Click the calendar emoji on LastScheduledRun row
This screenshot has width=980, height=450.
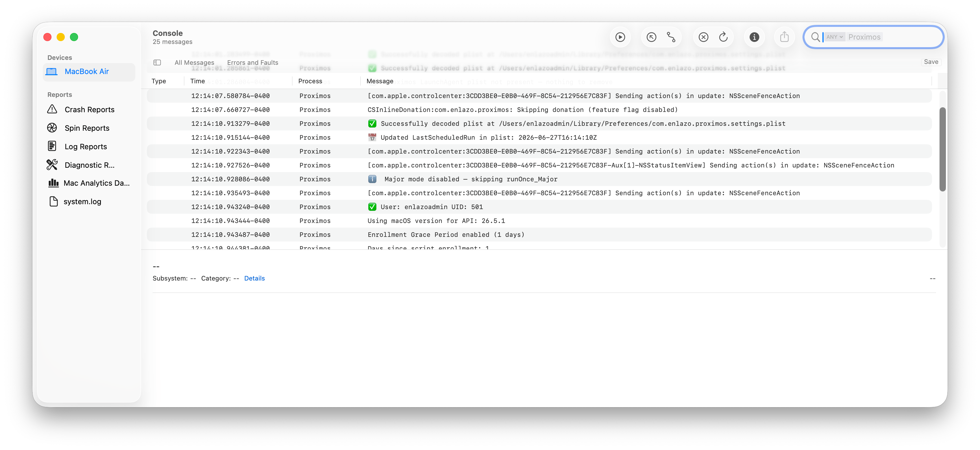click(x=372, y=137)
